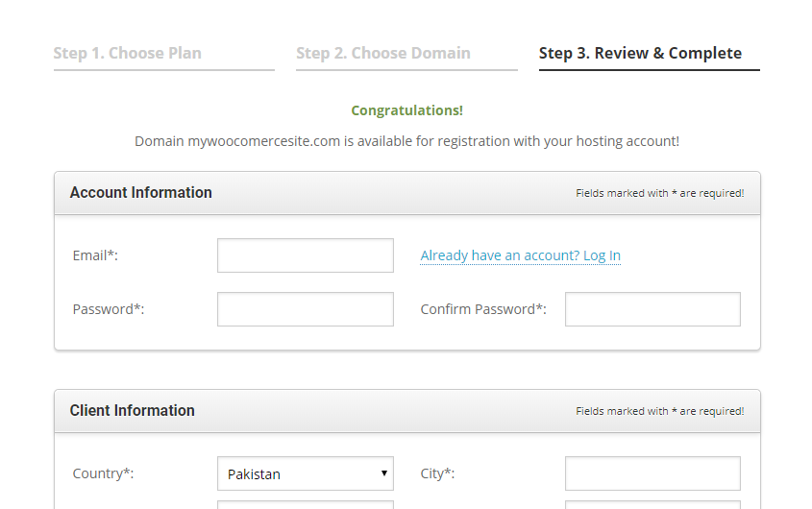The height and width of the screenshot is (509, 812).
Task: Click the Confirm Password* label
Action: 483,309
